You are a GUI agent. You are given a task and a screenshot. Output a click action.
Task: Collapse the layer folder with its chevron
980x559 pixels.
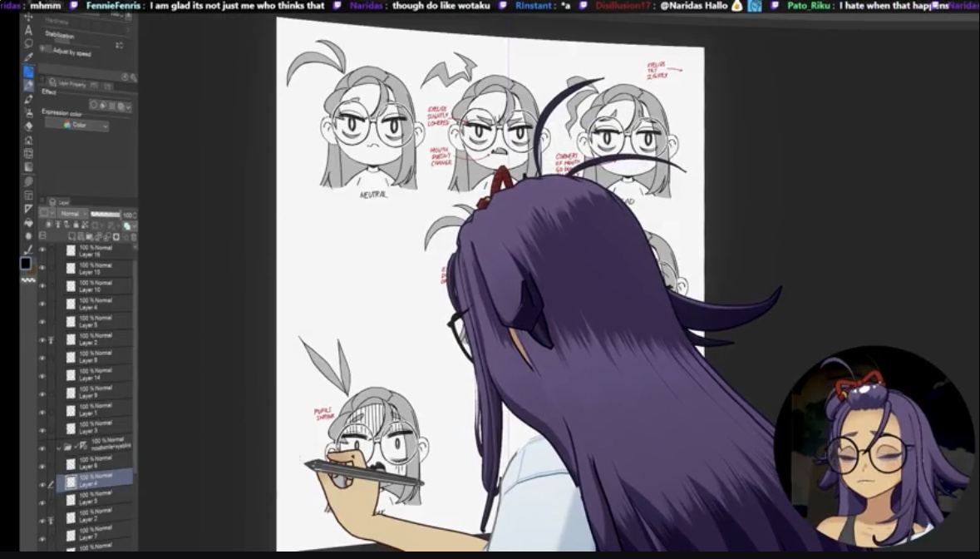(59, 448)
